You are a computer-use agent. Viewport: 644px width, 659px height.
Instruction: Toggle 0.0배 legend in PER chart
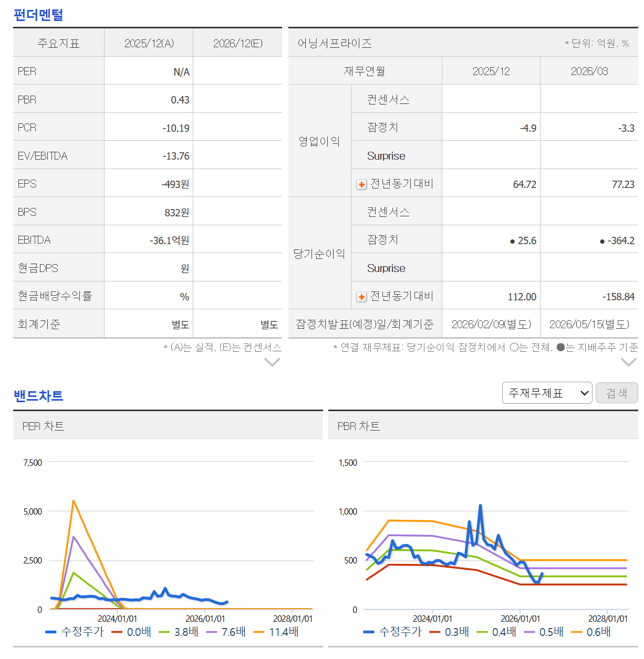(x=131, y=632)
